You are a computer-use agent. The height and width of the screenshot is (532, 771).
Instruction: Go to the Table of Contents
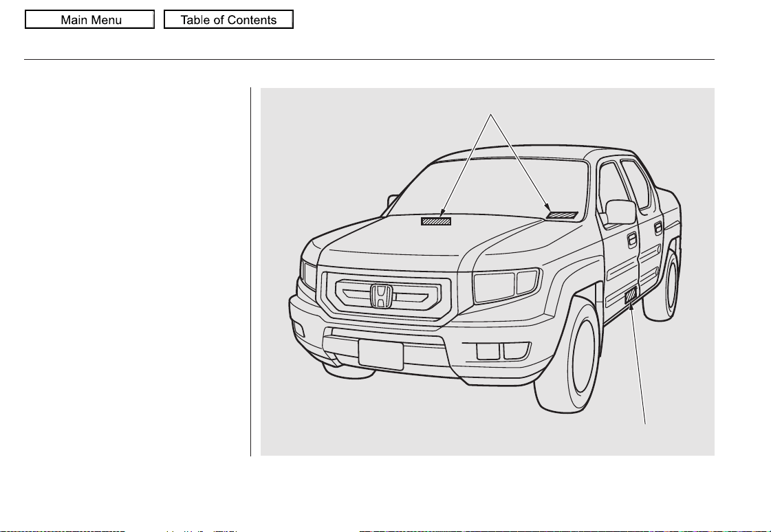click(x=228, y=20)
